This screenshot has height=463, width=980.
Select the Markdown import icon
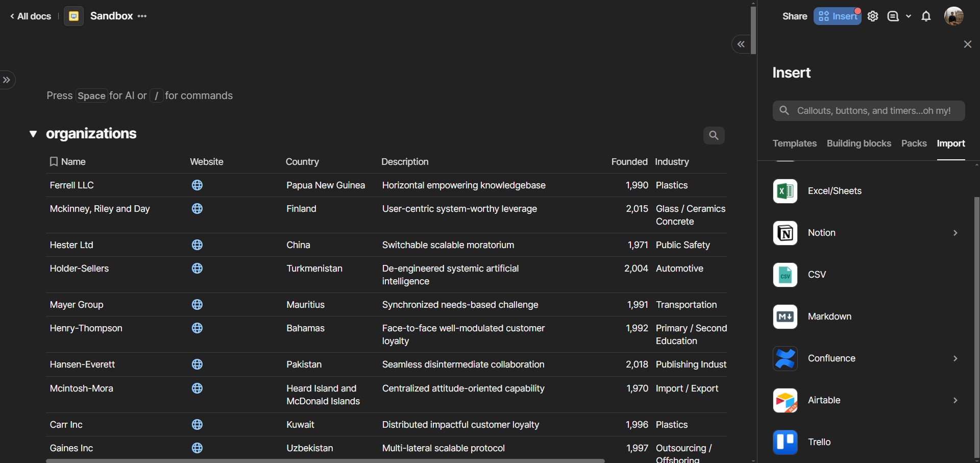[x=785, y=316]
